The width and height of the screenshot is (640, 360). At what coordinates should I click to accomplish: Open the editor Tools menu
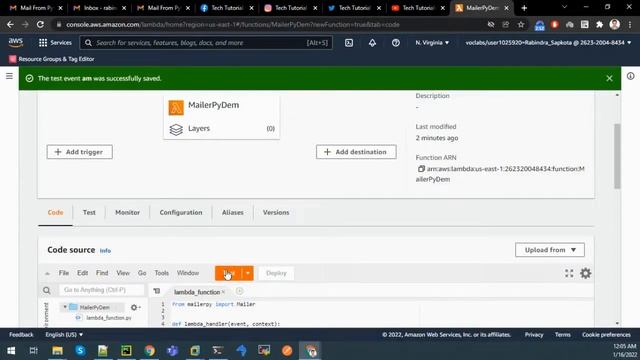(162, 273)
